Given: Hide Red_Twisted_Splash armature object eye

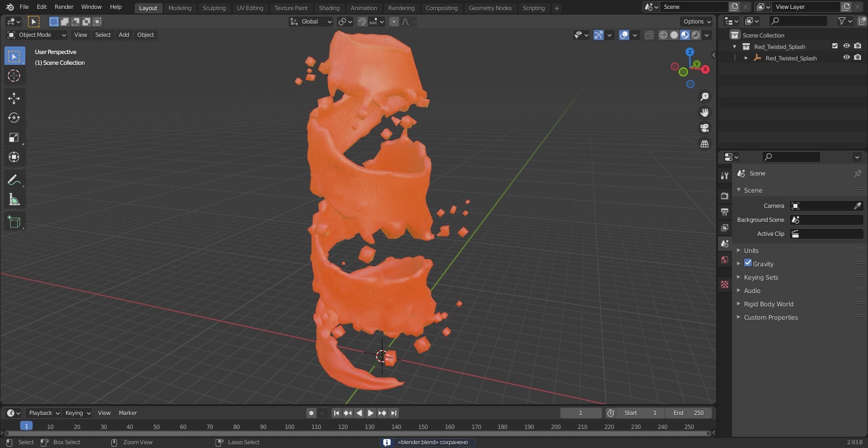Looking at the screenshot, I should point(846,58).
